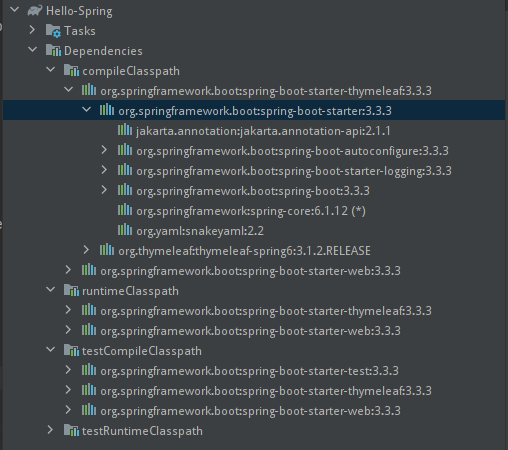The height and width of the screenshot is (450, 508).
Task: Click library icon of spring-boot-starter-web under compileClasspath
Action: point(89,270)
